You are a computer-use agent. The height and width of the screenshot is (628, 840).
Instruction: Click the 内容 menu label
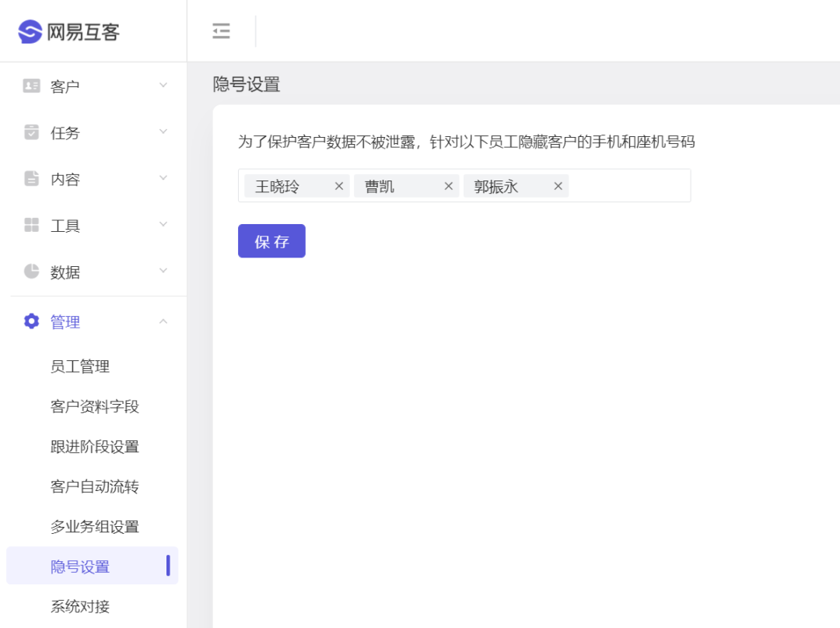coord(65,179)
